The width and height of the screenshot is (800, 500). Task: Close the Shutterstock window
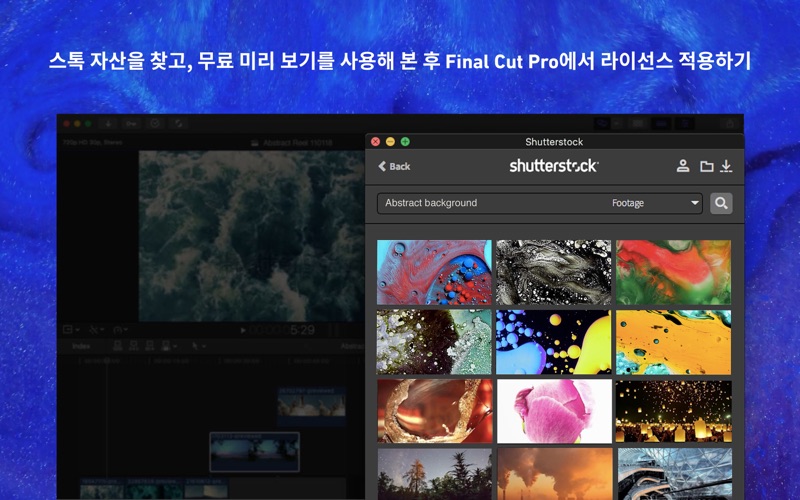[x=376, y=142]
